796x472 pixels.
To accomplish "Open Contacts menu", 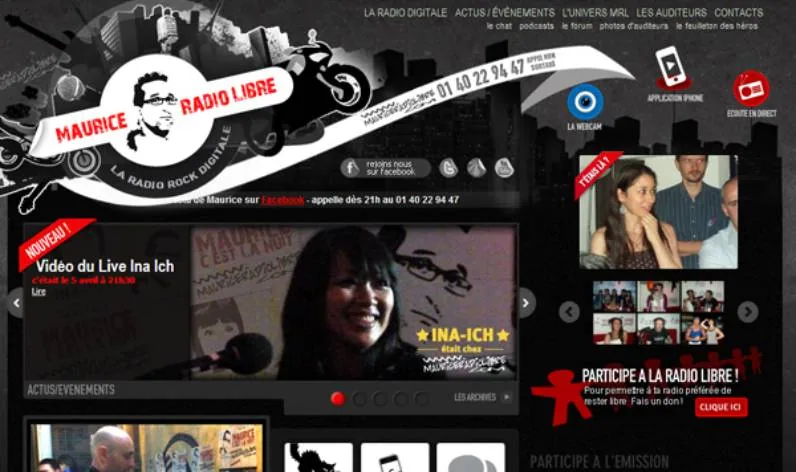I will click(x=739, y=13).
